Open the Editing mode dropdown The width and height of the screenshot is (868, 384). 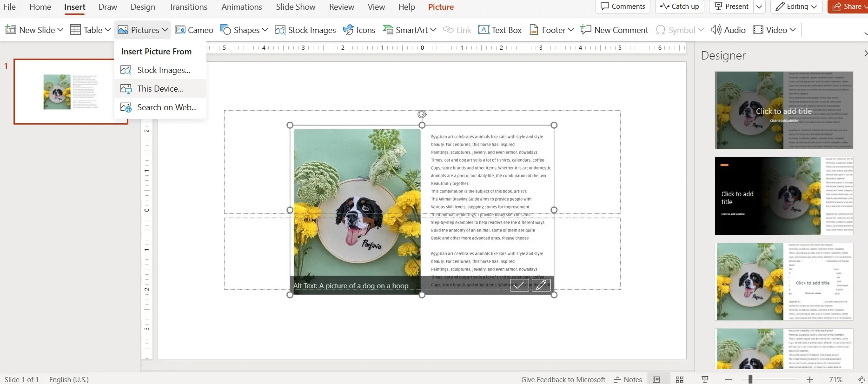point(797,7)
